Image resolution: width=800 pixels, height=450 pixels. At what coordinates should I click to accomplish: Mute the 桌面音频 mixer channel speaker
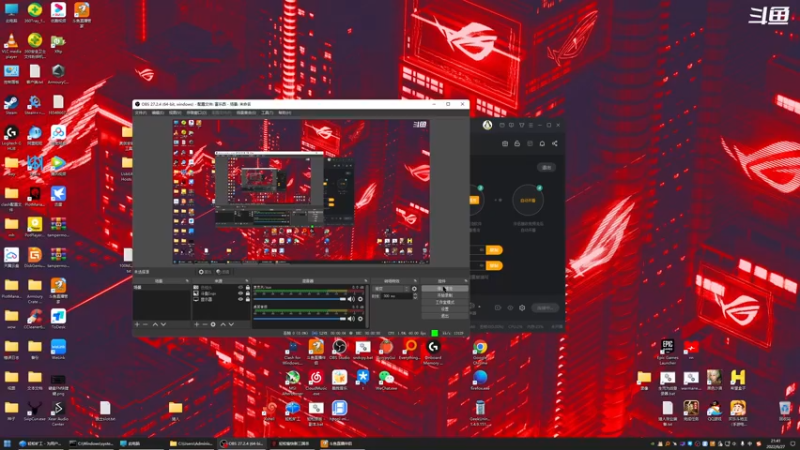[x=352, y=318]
